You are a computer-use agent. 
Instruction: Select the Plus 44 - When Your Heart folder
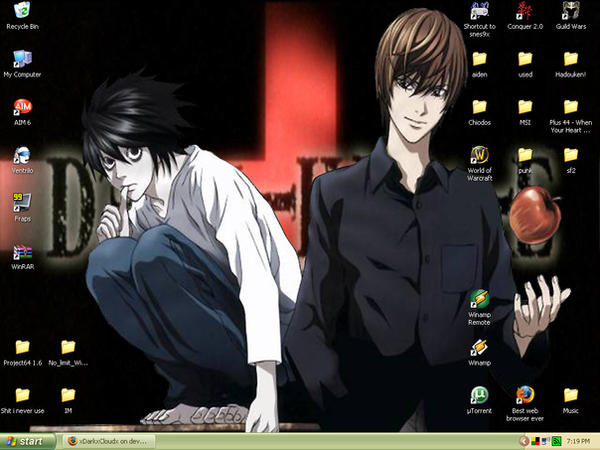pyautogui.click(x=571, y=107)
